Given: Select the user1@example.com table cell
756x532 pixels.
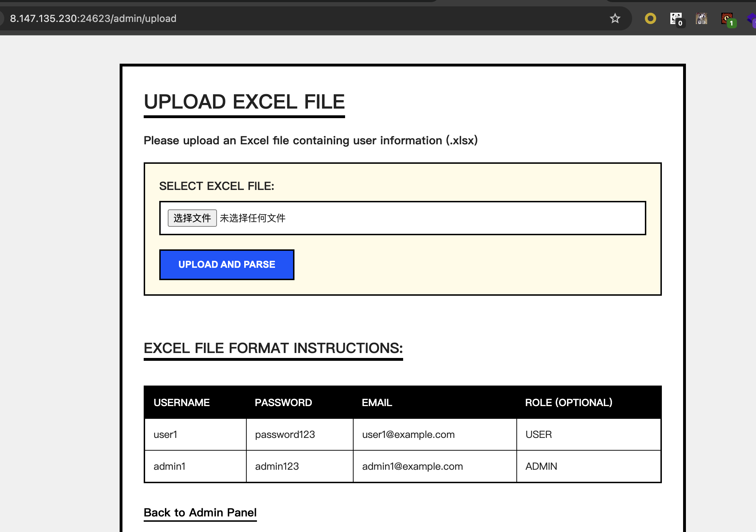Looking at the screenshot, I should (408, 434).
